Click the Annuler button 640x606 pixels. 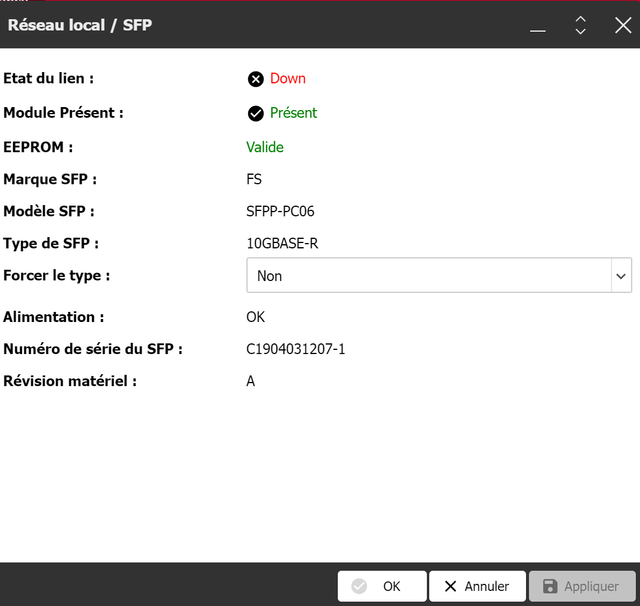tap(477, 586)
